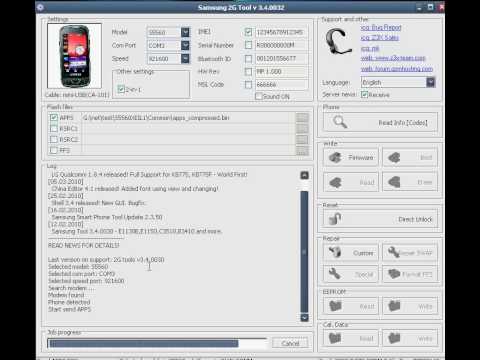
Task: Open the icq Bug Report link
Action: (381, 28)
